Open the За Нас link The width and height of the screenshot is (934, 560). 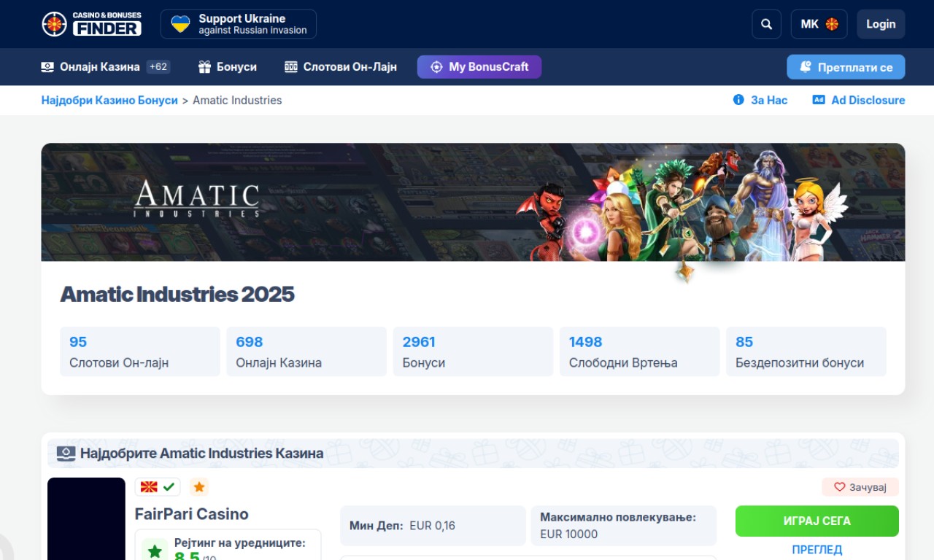[760, 100]
